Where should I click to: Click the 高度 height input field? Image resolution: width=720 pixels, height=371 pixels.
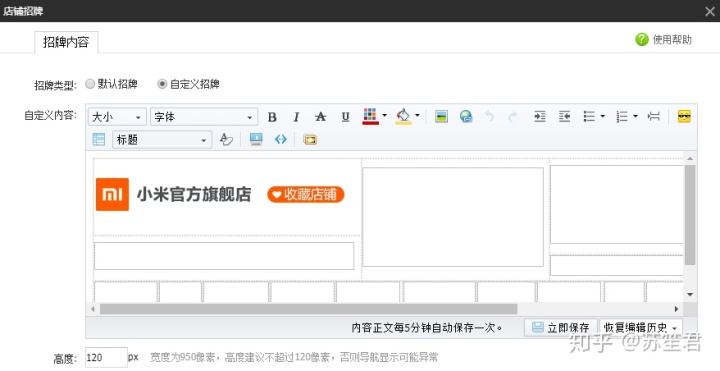107,357
